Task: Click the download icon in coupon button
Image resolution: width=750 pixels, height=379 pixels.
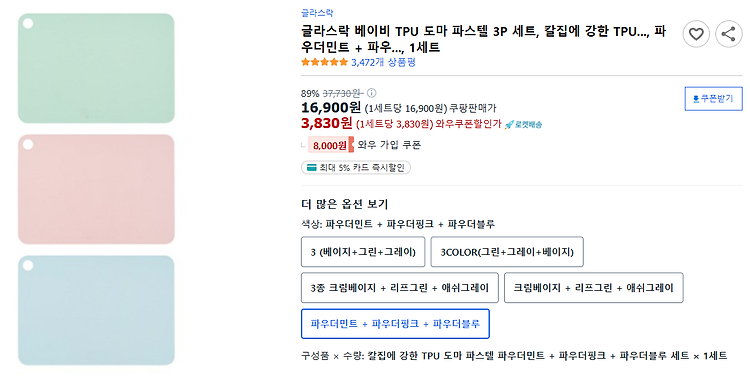Action: coord(696,99)
